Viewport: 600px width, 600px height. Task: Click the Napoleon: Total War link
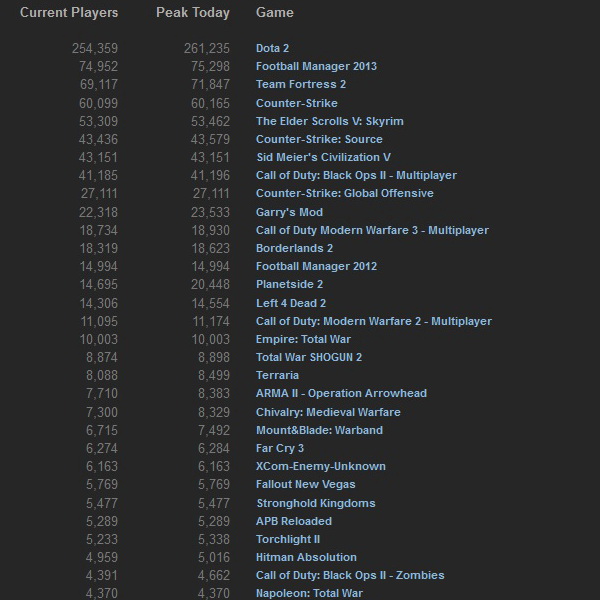(309, 593)
